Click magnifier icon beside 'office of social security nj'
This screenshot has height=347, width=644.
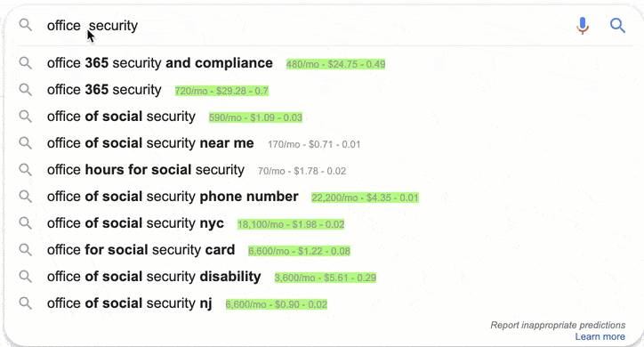pos(26,303)
